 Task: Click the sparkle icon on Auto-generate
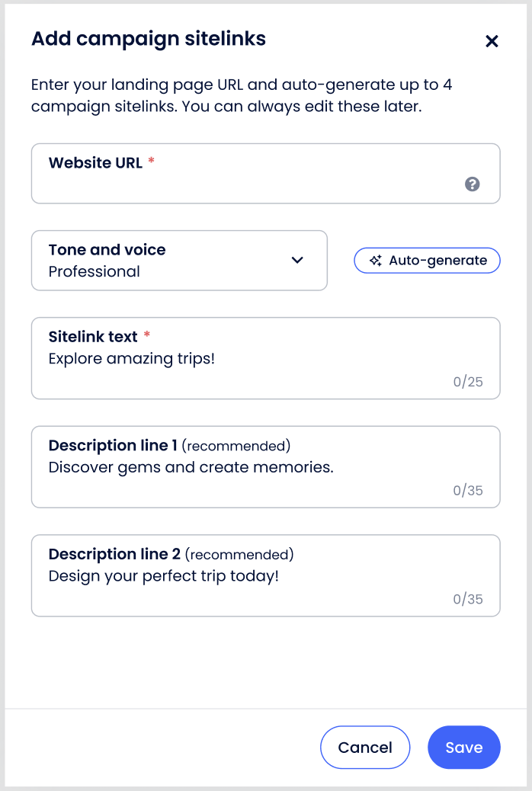(x=376, y=261)
